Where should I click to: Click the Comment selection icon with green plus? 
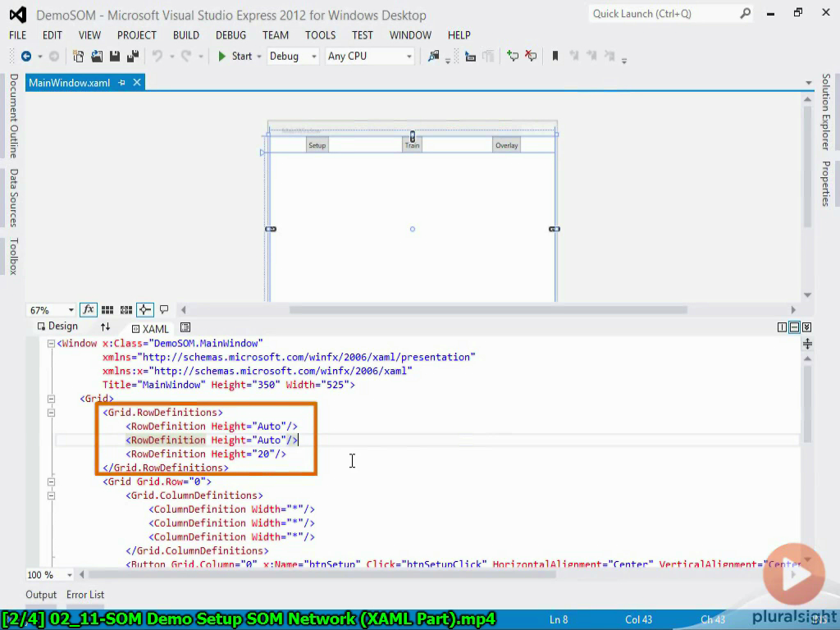point(513,56)
